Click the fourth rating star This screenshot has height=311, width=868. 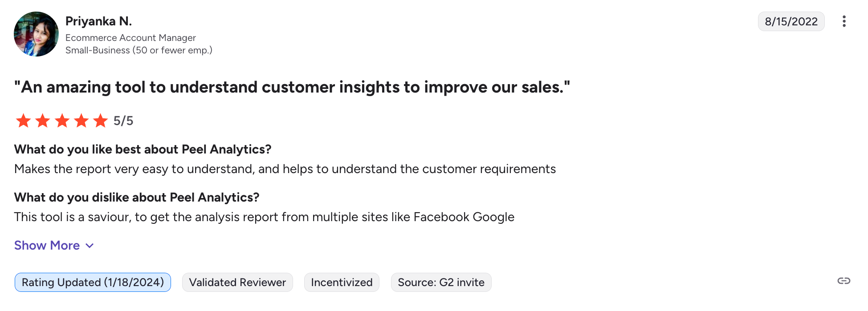pos(82,121)
